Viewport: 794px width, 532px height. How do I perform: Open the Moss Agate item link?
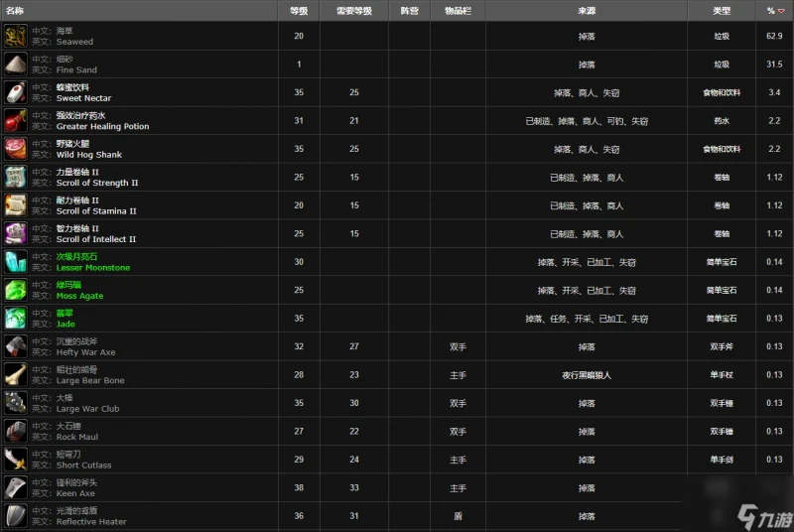coord(79,296)
